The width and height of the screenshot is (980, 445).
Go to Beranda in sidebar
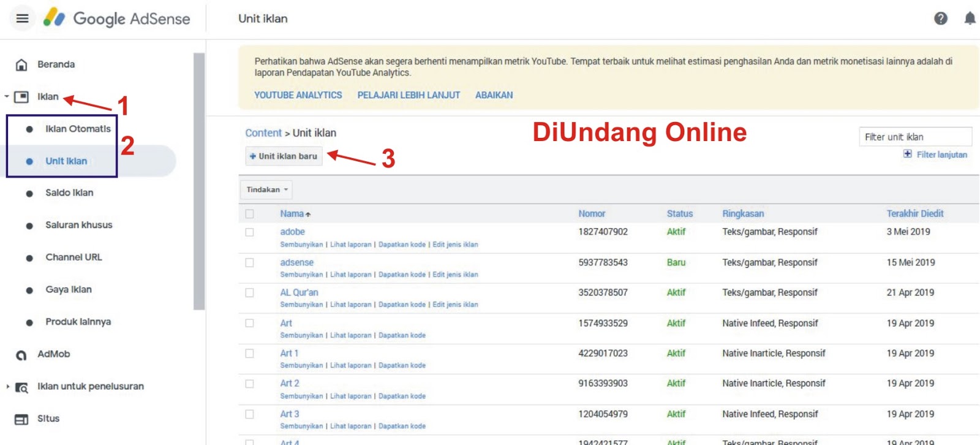(56, 64)
